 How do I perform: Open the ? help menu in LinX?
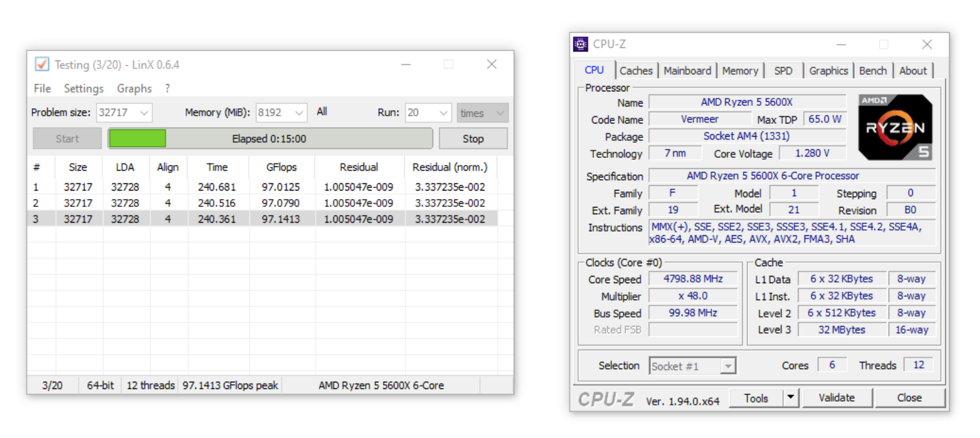point(168,88)
